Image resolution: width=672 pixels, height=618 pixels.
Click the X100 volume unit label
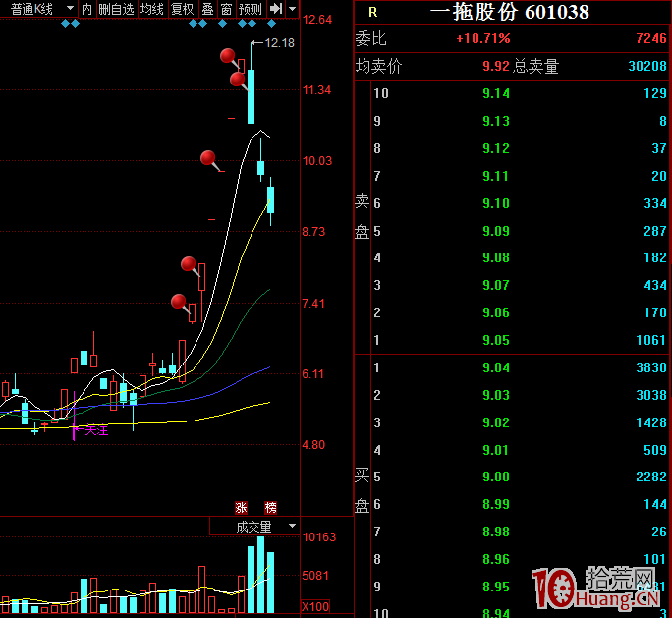(315, 606)
